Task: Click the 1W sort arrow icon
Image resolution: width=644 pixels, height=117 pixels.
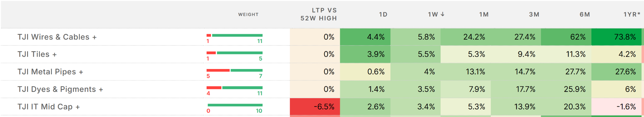Action: [442, 14]
